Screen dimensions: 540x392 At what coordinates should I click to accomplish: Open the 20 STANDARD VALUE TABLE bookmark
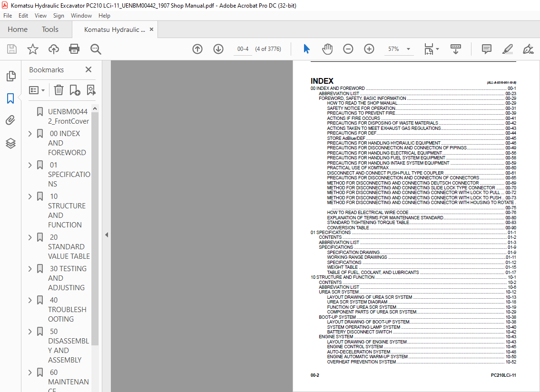(69, 246)
